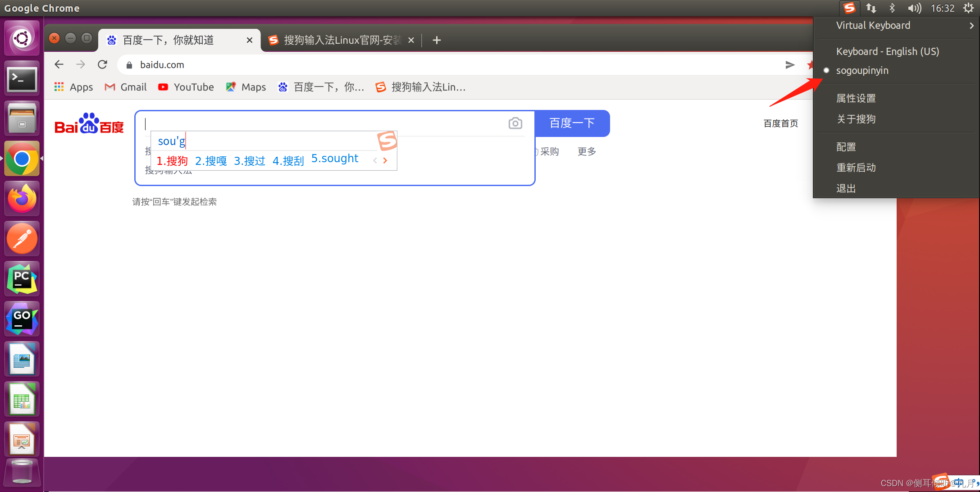This screenshot has height=492, width=980.
Task: Open Postman from the dock
Action: coord(22,239)
